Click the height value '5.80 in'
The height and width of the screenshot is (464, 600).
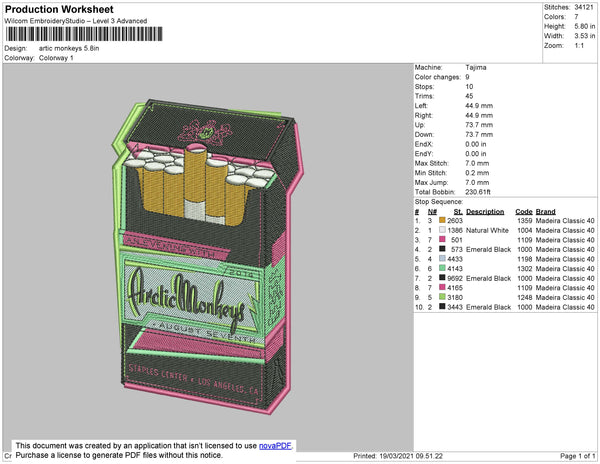[585, 26]
